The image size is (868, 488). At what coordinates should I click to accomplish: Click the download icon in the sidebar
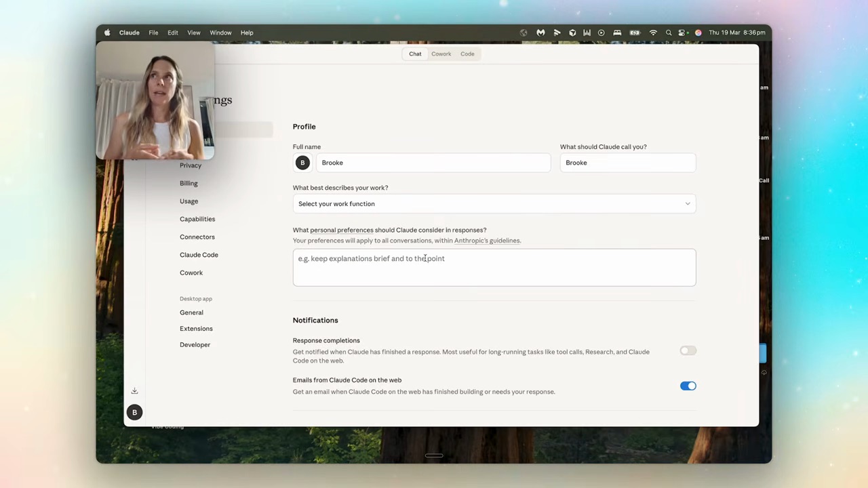point(134,391)
